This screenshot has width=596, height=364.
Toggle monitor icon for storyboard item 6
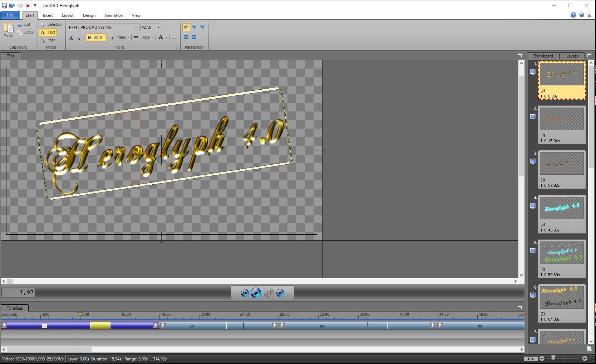click(533, 295)
